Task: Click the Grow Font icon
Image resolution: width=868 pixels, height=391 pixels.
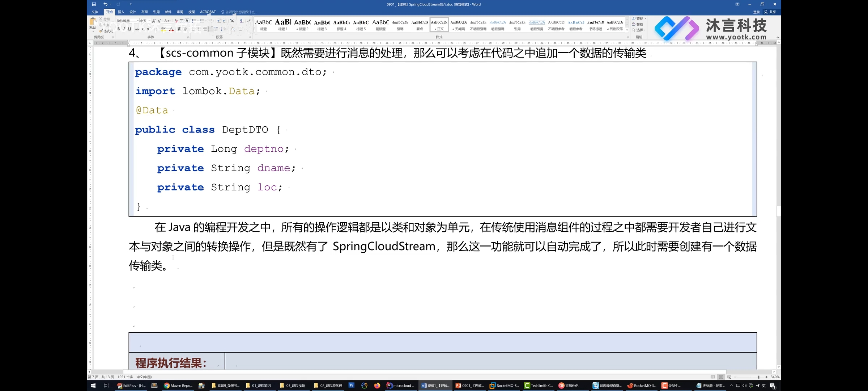Action: (154, 21)
